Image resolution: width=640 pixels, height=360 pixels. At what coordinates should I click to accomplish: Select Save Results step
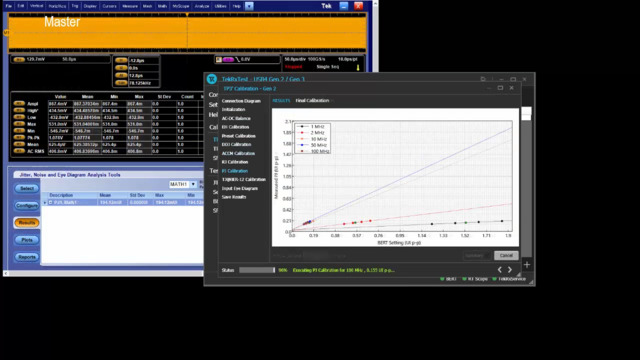(234, 197)
